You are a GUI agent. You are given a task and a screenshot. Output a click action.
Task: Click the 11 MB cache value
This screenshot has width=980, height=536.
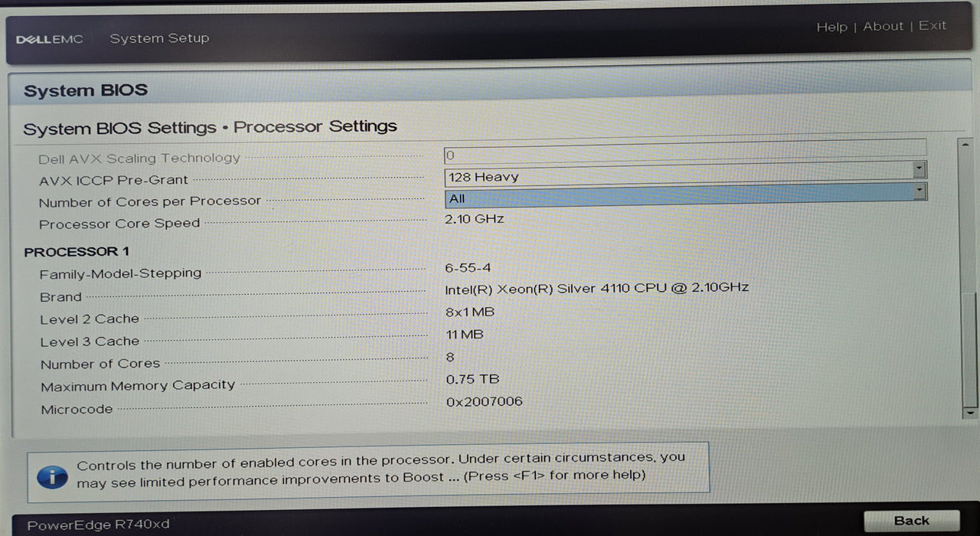465,335
